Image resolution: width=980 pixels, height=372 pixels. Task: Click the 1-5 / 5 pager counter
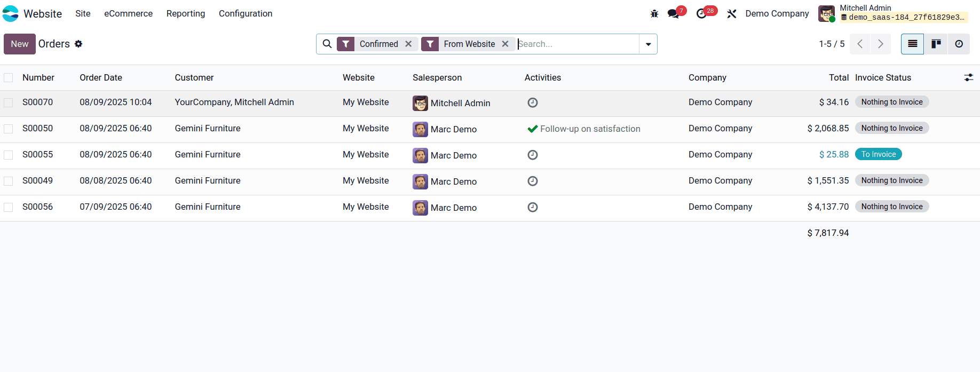click(x=832, y=44)
